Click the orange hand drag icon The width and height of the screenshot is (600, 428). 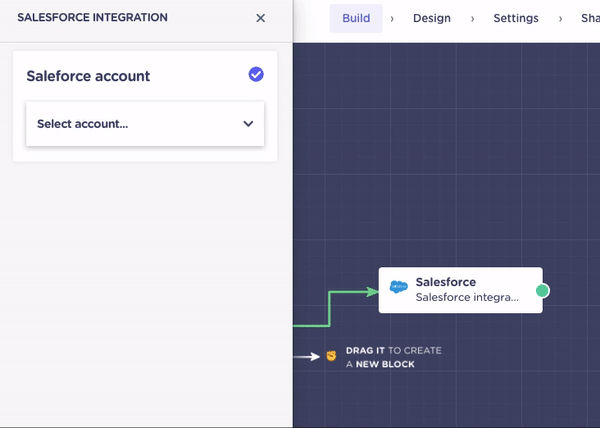(331, 356)
